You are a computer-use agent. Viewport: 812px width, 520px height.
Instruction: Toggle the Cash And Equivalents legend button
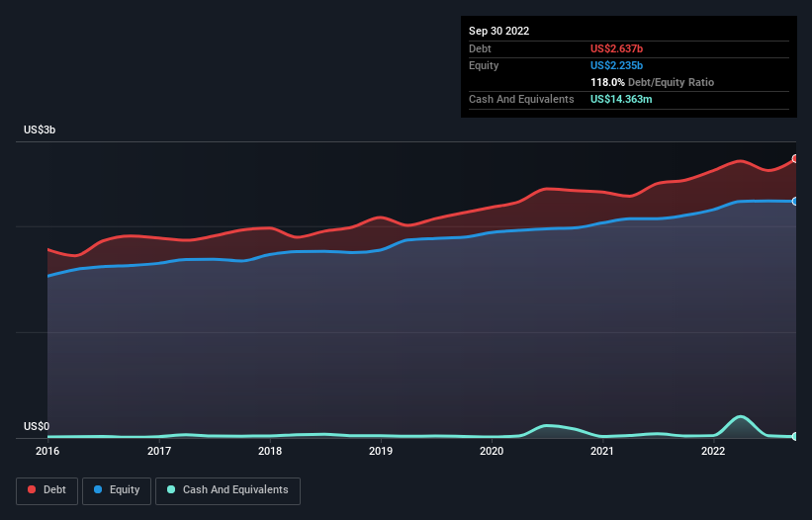point(227,490)
